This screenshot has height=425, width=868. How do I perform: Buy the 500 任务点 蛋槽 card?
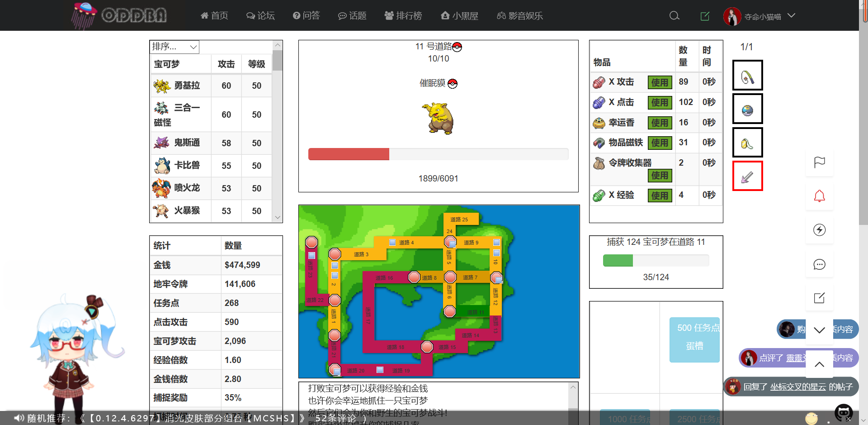coord(694,340)
